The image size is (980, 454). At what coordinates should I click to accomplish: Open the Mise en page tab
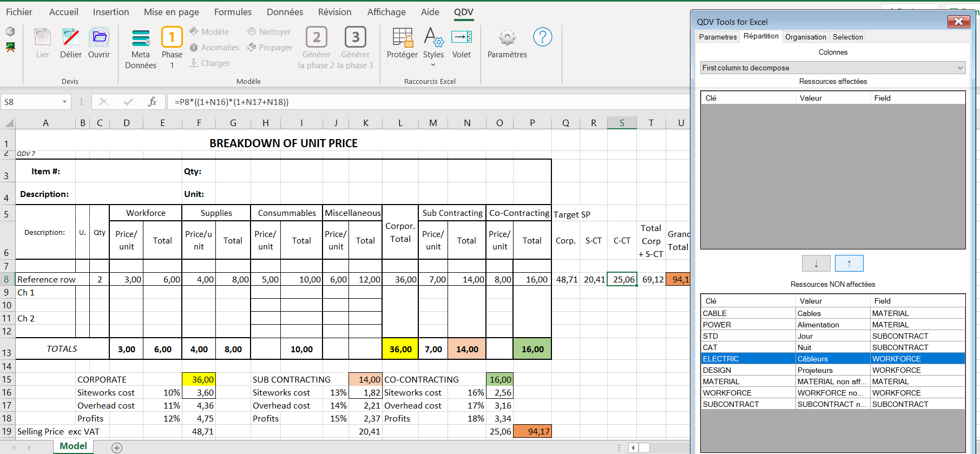(x=172, y=12)
